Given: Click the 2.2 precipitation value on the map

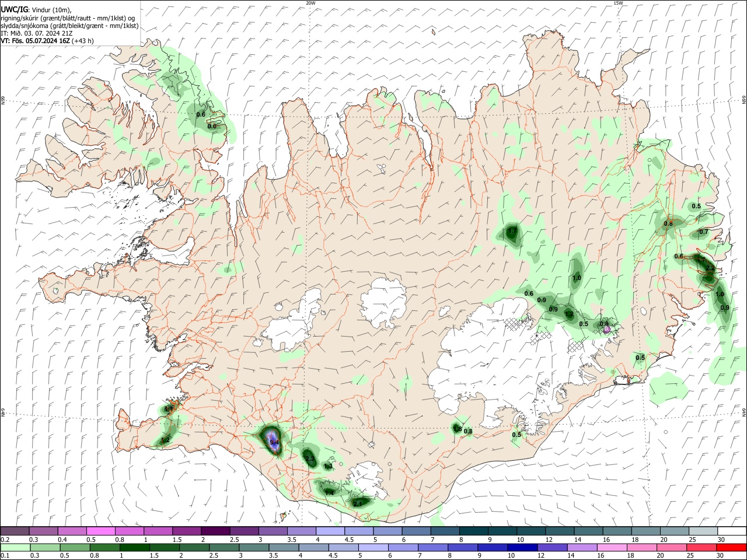Looking at the screenshot, I should pyautogui.click(x=710, y=268).
